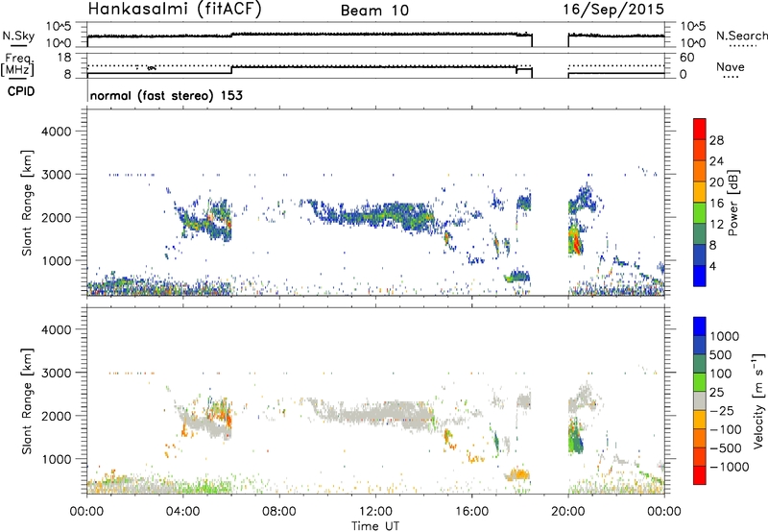The width and height of the screenshot is (768, 532).
Task: Click 'normal (fast stereo) 153' text
Action: coord(166,95)
